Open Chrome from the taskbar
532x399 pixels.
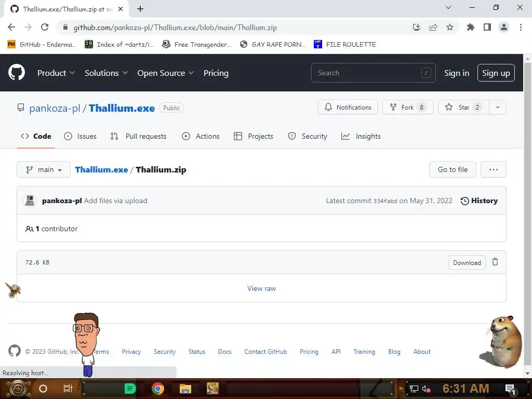158,389
